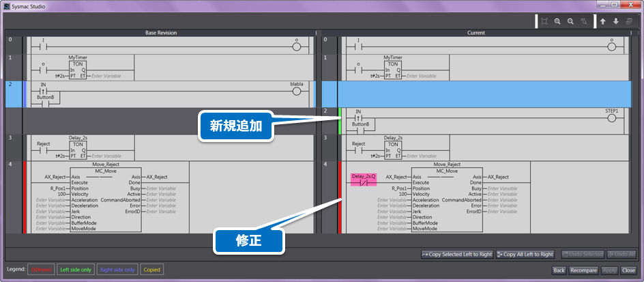Screen dimensions: 644x282
Task: Click the red Different legend swatch
Action: (40, 270)
